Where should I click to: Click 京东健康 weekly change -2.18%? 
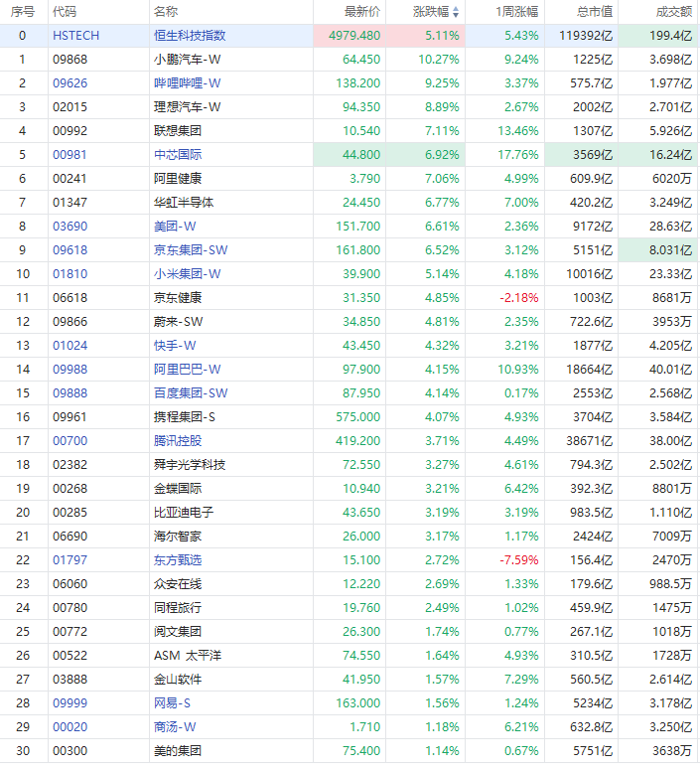519,298
